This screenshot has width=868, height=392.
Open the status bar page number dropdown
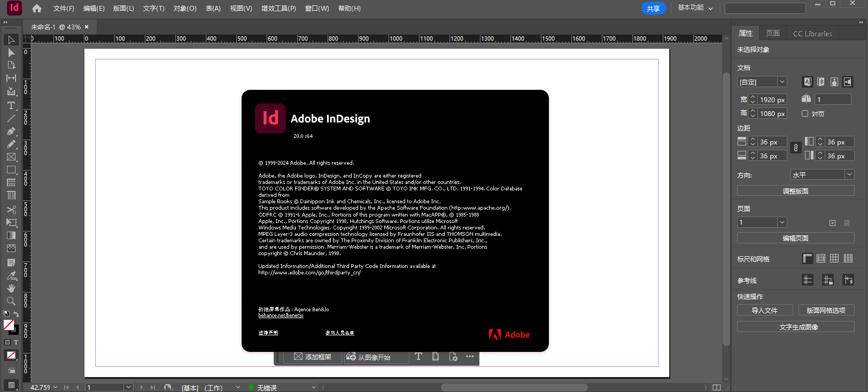click(x=128, y=387)
